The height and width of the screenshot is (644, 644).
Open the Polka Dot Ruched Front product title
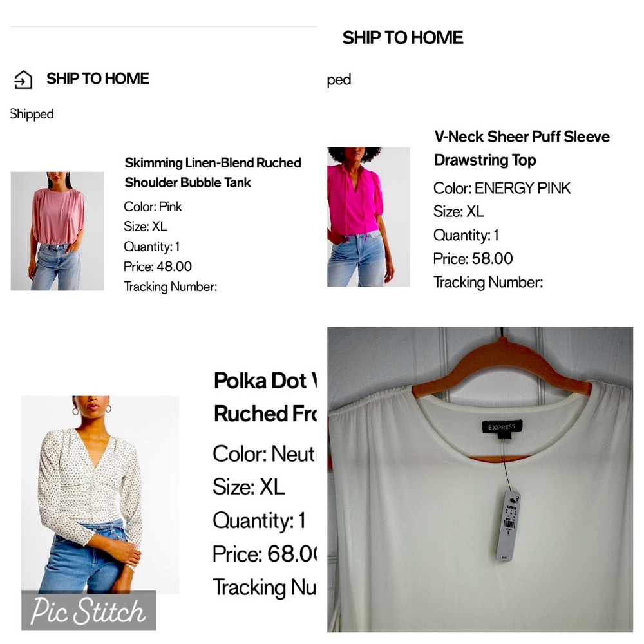coord(265,397)
